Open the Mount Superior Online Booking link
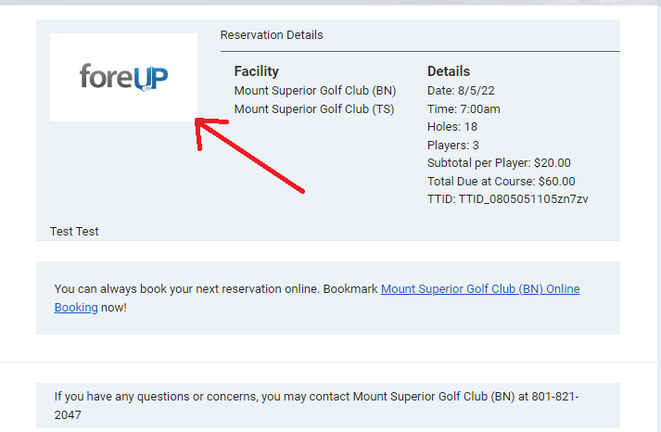661x432 pixels. point(480,289)
